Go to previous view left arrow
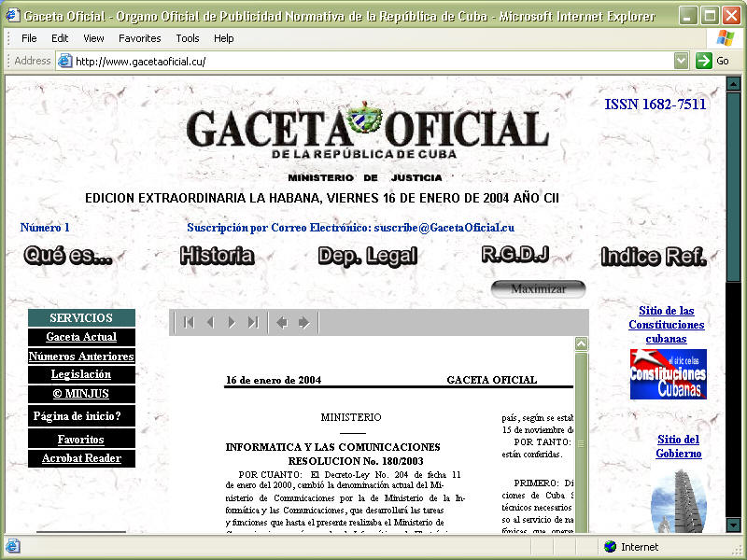 [x=282, y=323]
